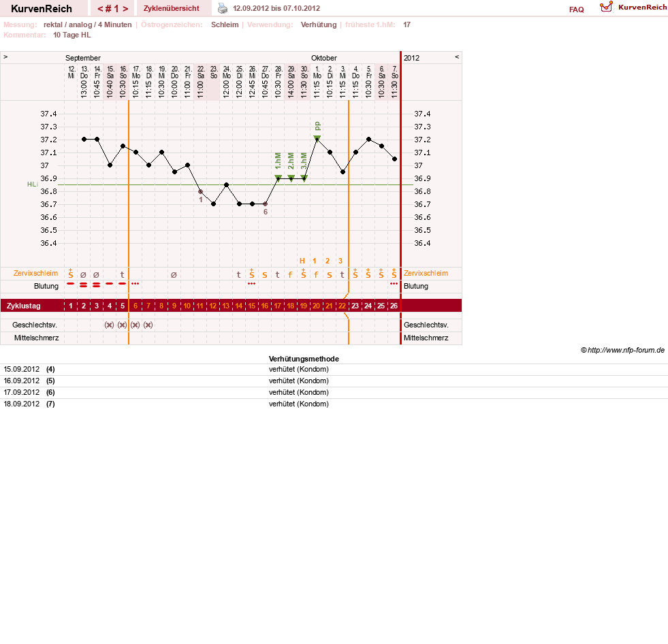Screen dimensions: 668x644
Task: Click the Zyklustag row label
Action: [x=23, y=306]
